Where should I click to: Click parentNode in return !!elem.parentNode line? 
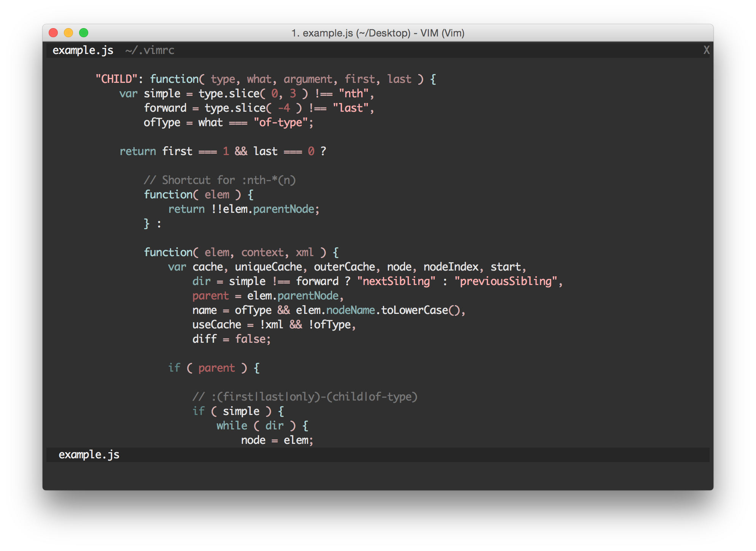pos(284,209)
